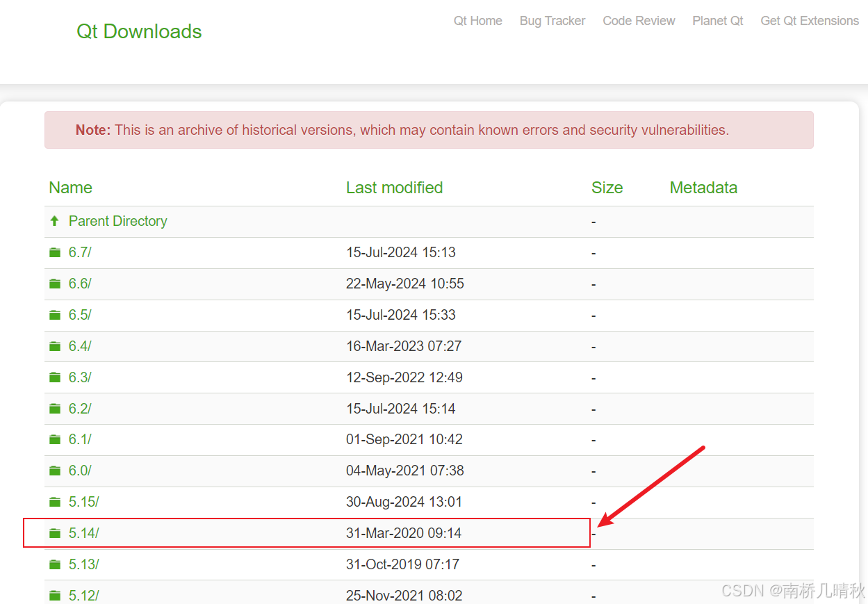The image size is (868, 604).
Task: Open the 6.0/ directory link
Action: coord(80,471)
